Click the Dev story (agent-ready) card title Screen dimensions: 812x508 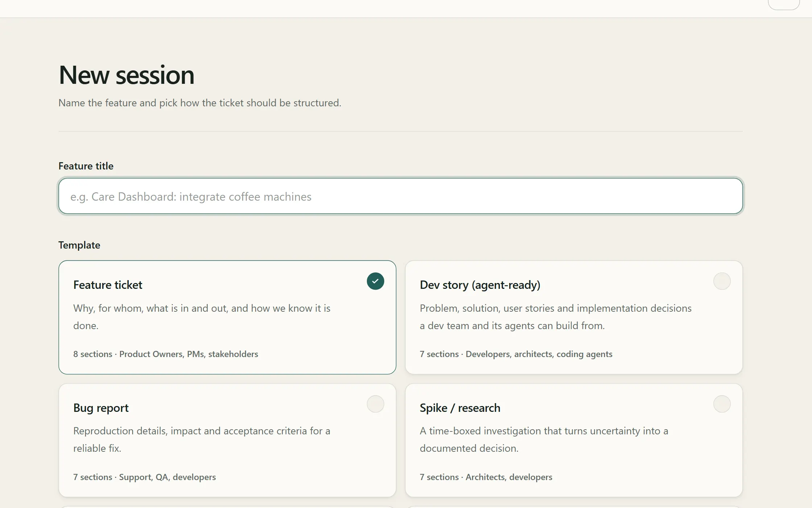[480, 285]
